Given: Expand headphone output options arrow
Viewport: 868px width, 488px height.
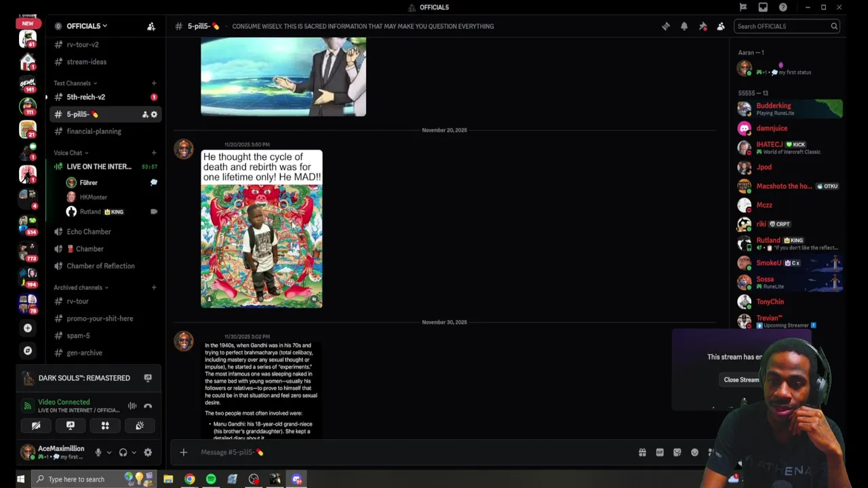Looking at the screenshot, I should 134,453.
